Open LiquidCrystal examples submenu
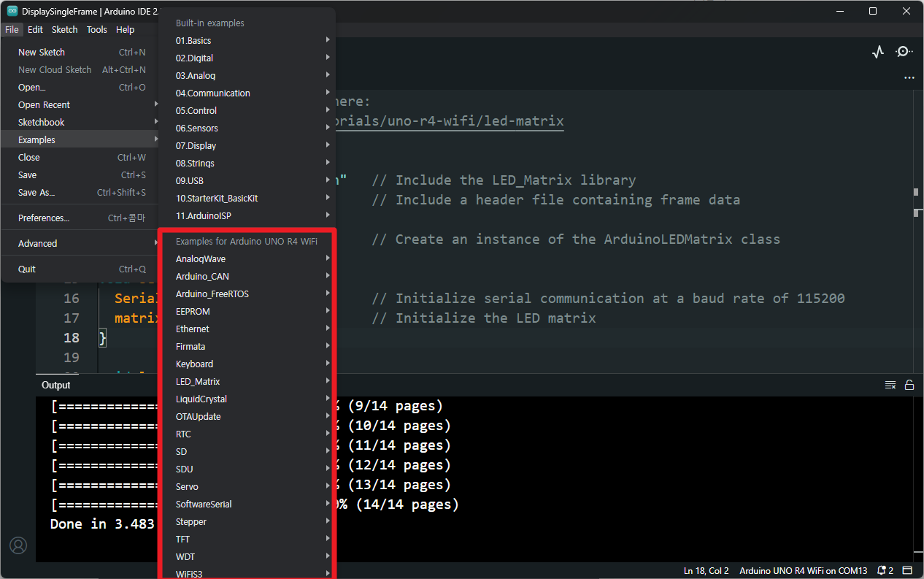The width and height of the screenshot is (924, 579). pyautogui.click(x=247, y=399)
